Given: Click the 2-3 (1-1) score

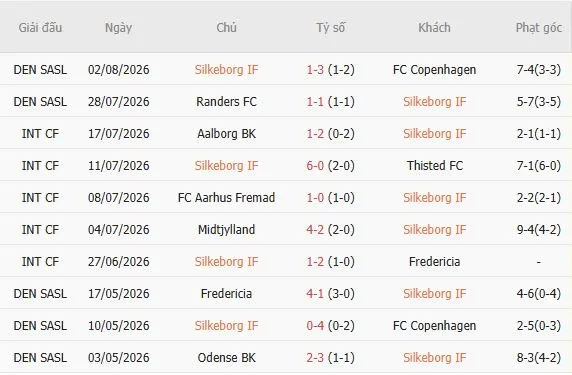Looking at the screenshot, I should [x=330, y=358].
